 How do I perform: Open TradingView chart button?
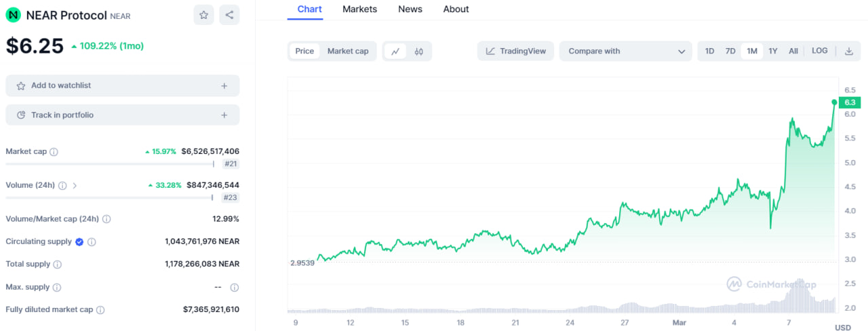[516, 51]
